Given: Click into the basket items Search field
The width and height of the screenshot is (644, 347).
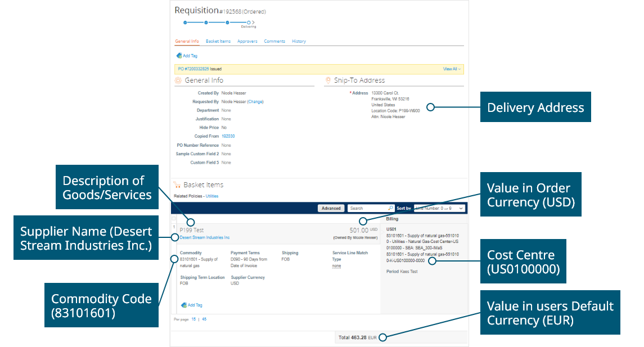Looking at the screenshot, I should [367, 208].
